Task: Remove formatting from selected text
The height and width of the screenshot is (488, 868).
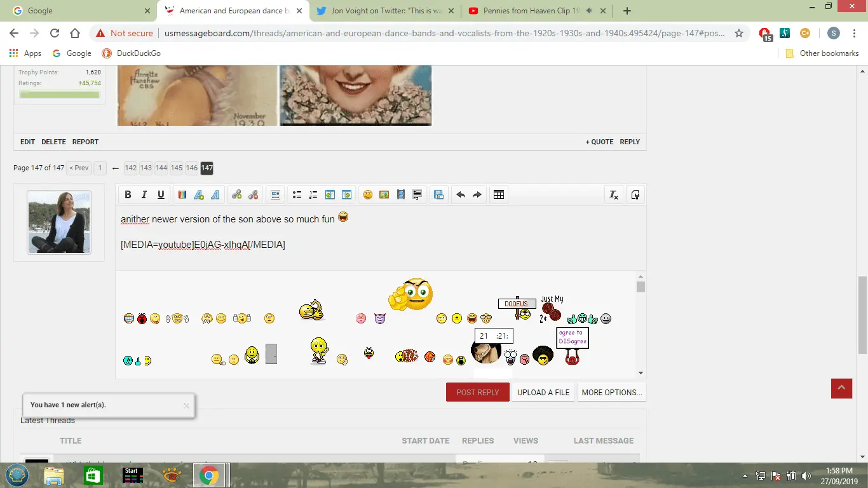Action: click(613, 195)
